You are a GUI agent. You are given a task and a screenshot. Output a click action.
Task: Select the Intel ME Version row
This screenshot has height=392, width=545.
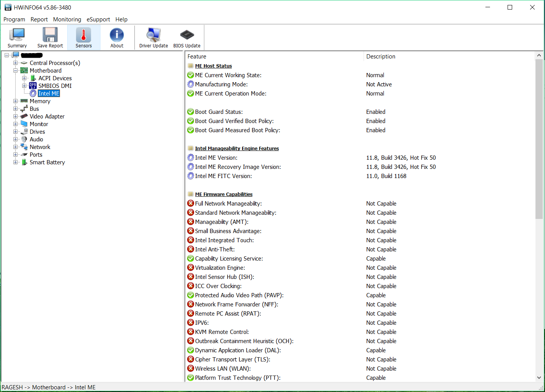point(360,158)
